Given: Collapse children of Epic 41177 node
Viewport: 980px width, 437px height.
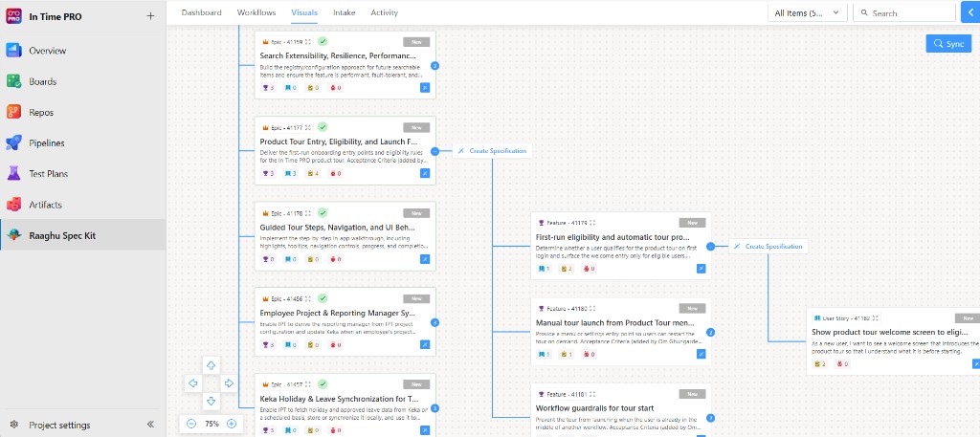Looking at the screenshot, I should [435, 151].
